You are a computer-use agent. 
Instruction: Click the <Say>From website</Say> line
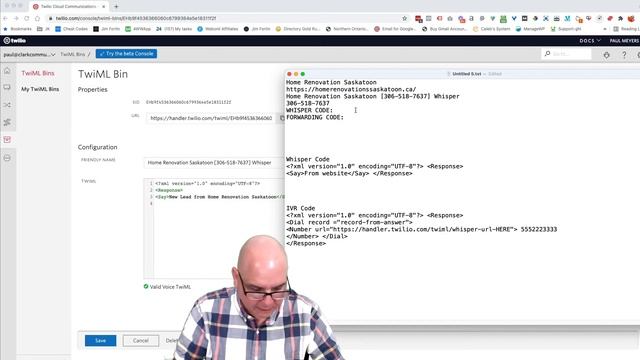point(349,173)
